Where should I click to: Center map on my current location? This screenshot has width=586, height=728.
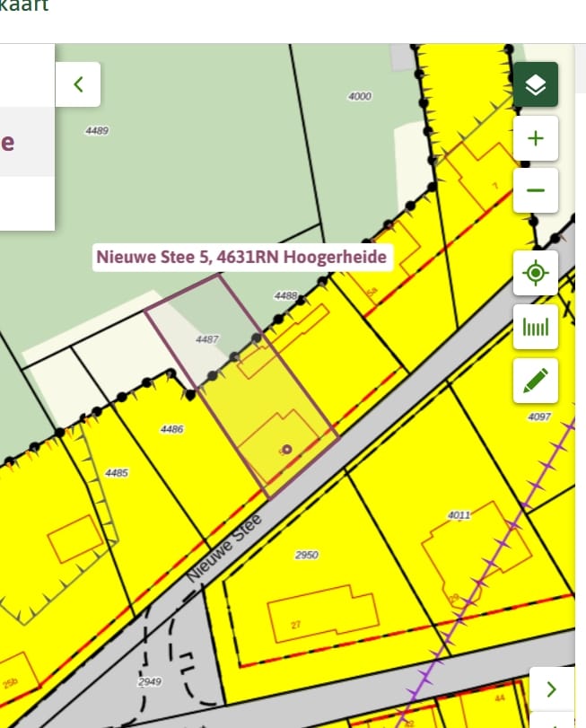(x=536, y=273)
